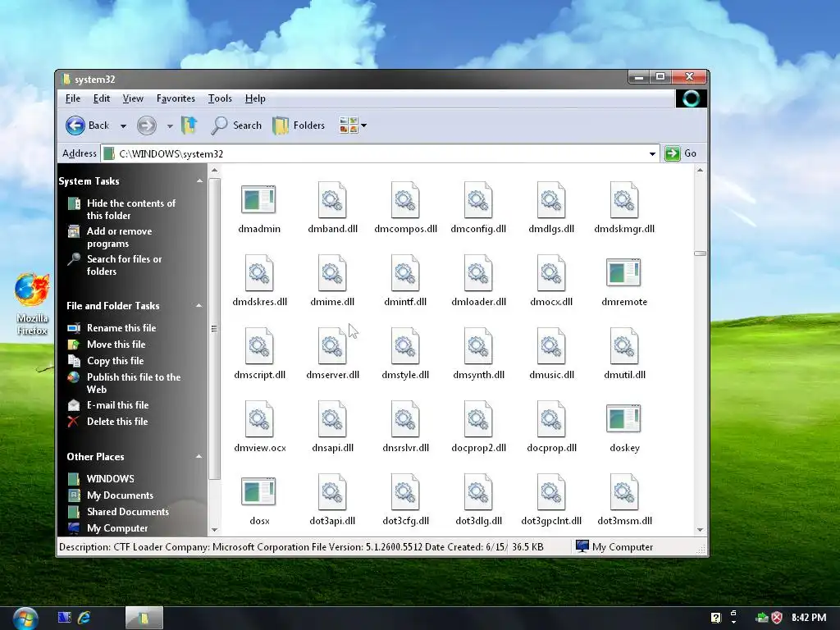840x630 pixels.
Task: Select dmdskres.dll file icon
Action: (x=259, y=272)
